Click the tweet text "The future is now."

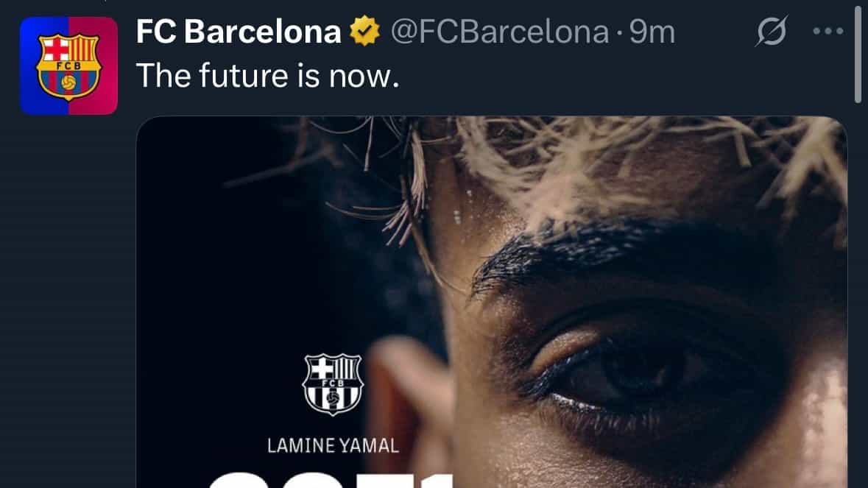267,76
